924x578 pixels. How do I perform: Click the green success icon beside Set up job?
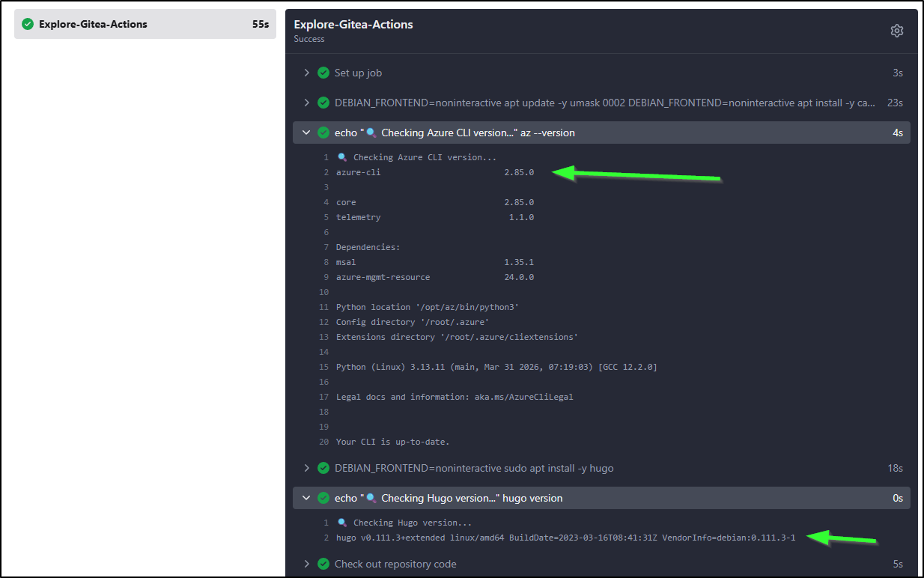pyautogui.click(x=323, y=73)
